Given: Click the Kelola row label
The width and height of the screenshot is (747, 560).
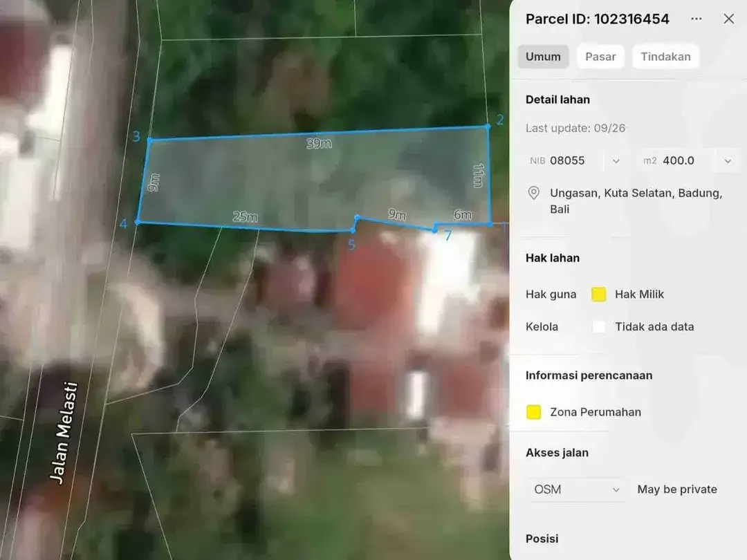Looking at the screenshot, I should point(542,326).
